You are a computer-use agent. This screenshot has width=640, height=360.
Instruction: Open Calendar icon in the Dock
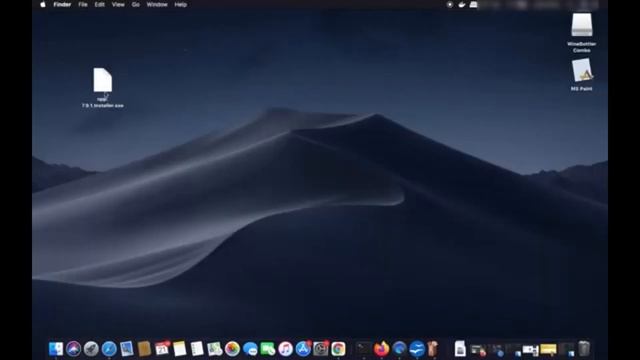162,349
